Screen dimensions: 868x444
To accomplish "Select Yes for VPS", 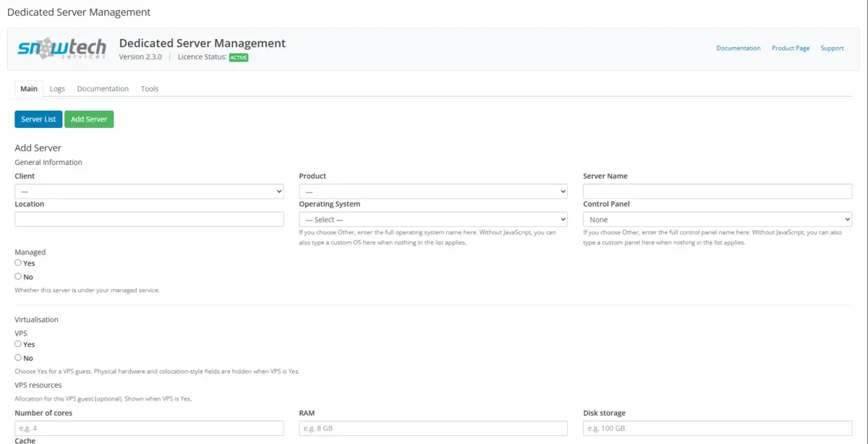I will 18,344.
